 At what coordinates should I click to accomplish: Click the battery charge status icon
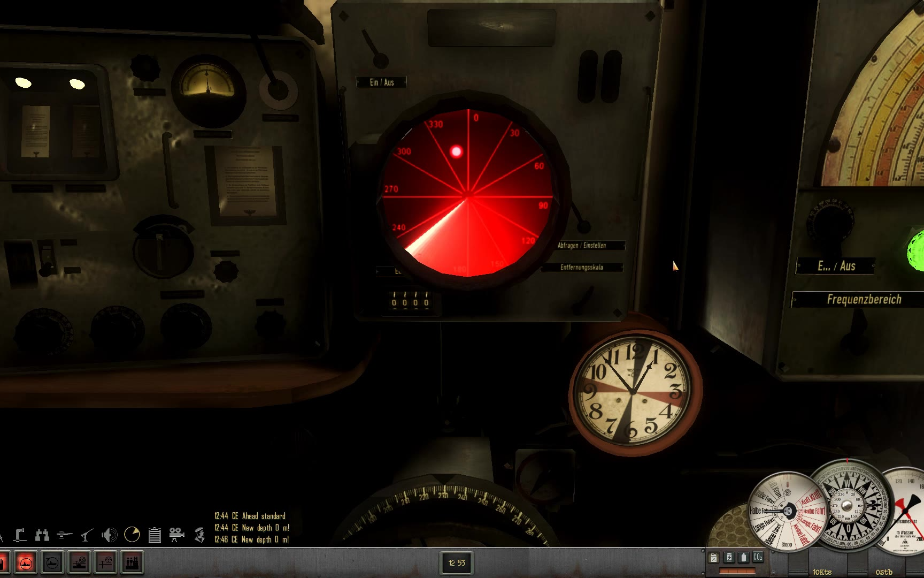[x=729, y=558]
